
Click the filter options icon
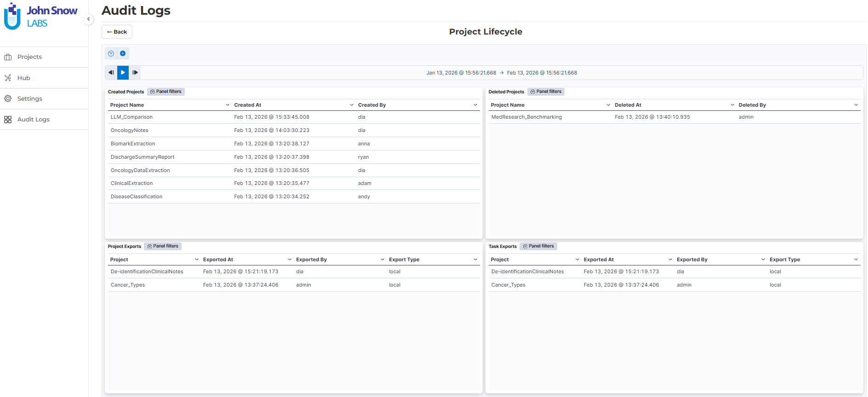coord(111,54)
